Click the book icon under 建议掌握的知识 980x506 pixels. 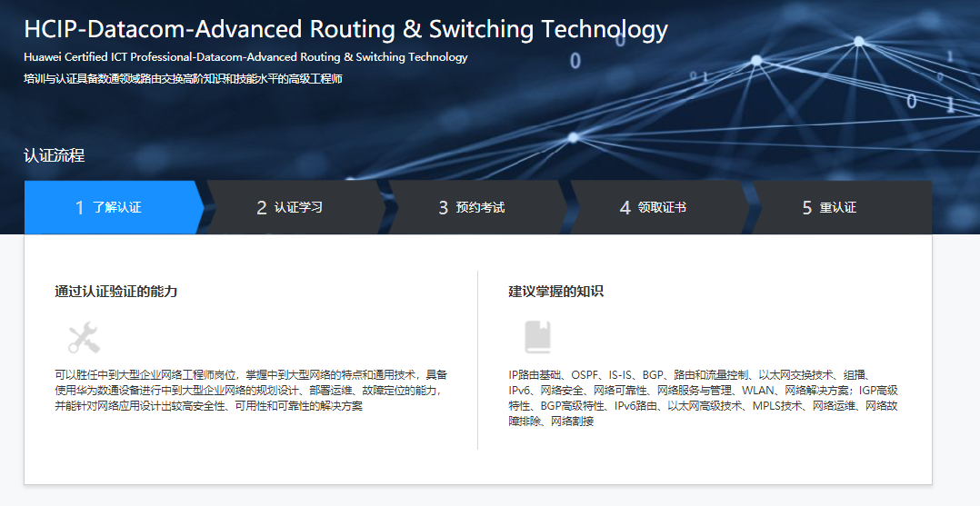[537, 337]
